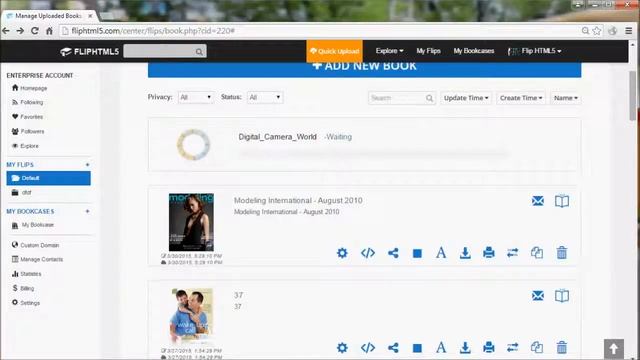Open the Status filter dropdown
Screen dimensions: 640x360
(265, 97)
